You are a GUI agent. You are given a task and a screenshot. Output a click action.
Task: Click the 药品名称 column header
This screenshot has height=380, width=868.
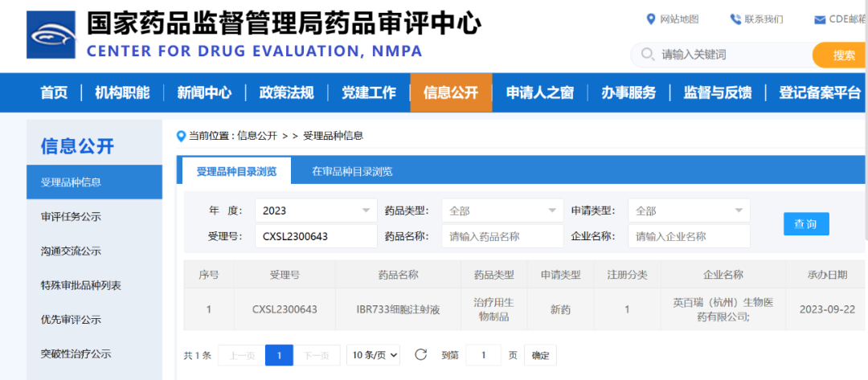398,274
